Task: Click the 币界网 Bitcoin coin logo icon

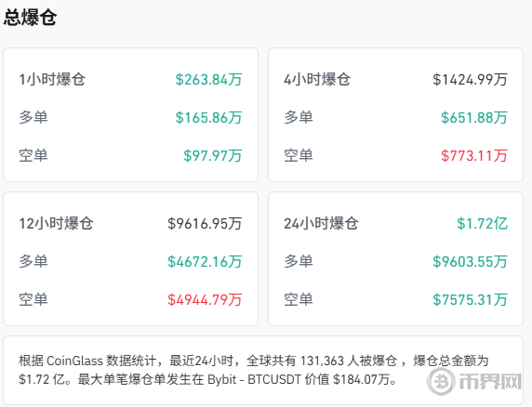Action: [x=441, y=382]
